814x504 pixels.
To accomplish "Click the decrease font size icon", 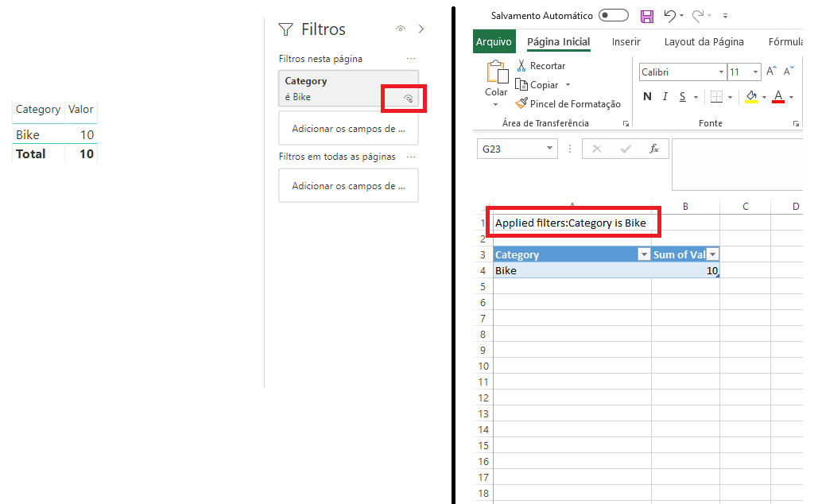I will [789, 71].
